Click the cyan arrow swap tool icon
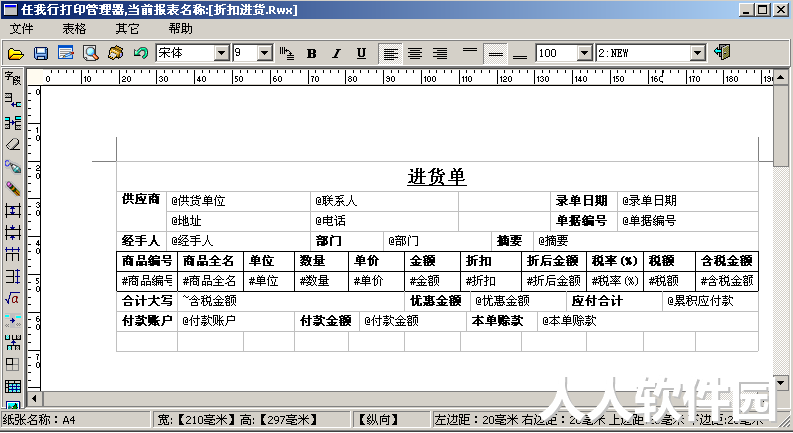 point(13,320)
